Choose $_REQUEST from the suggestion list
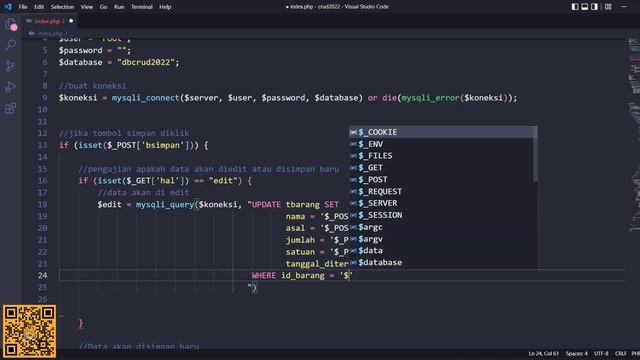 pos(443,191)
